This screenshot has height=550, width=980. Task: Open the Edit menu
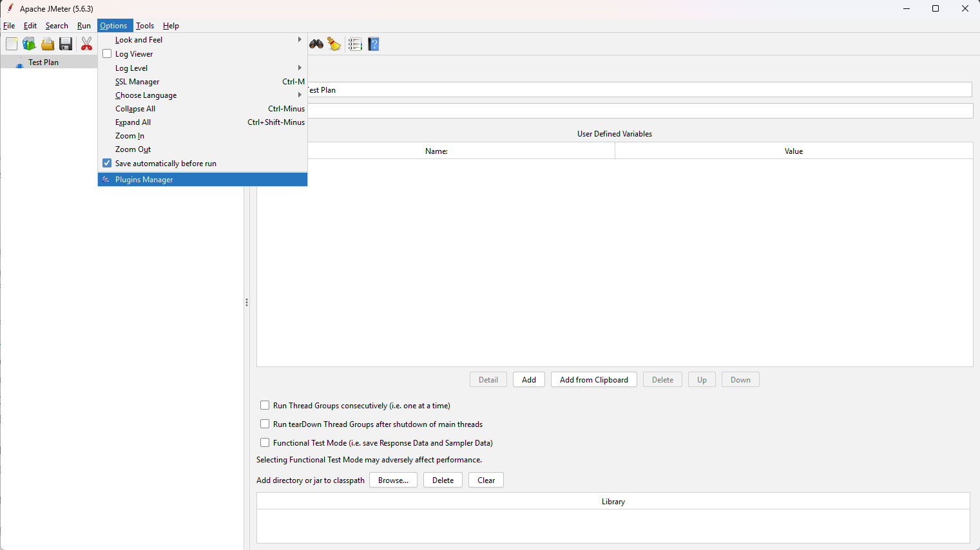click(x=30, y=26)
